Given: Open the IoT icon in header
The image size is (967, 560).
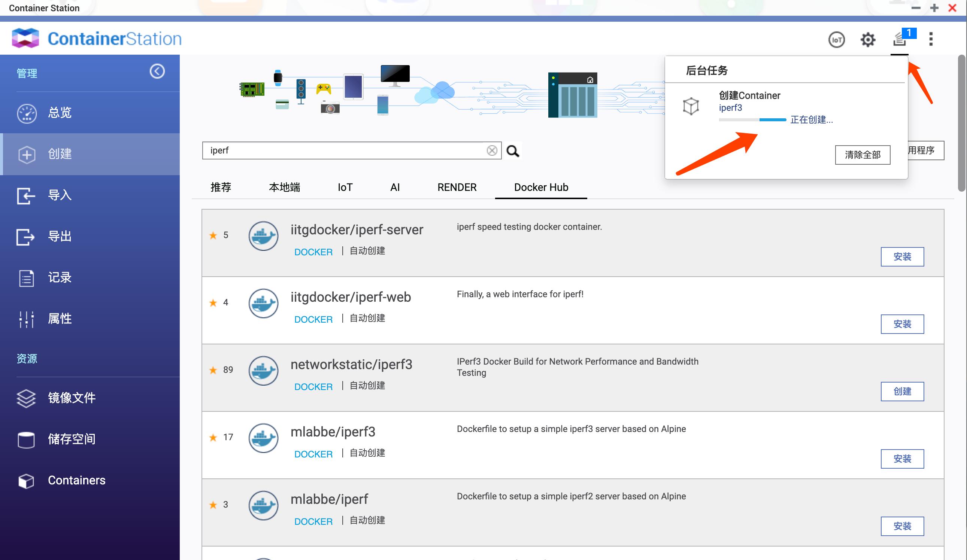Looking at the screenshot, I should (837, 40).
